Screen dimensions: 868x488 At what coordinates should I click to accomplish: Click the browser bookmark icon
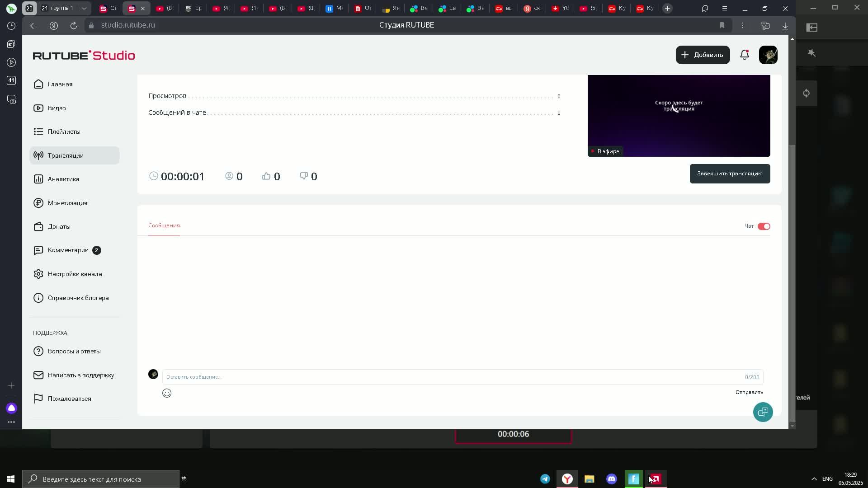722,25
